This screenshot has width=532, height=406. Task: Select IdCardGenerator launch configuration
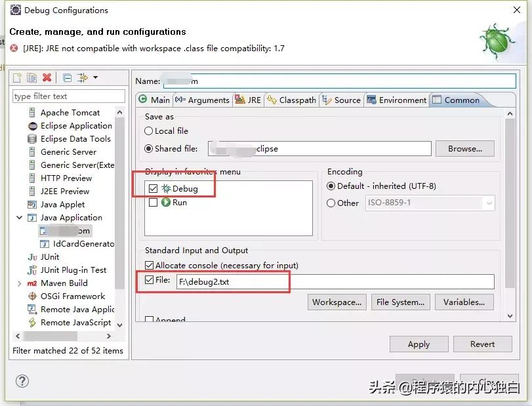coord(83,244)
